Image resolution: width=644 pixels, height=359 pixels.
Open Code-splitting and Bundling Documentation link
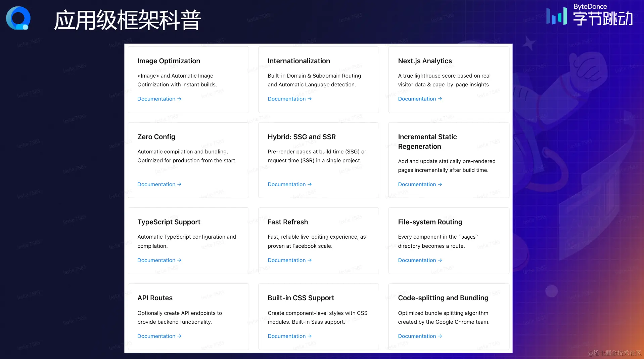[420, 336]
